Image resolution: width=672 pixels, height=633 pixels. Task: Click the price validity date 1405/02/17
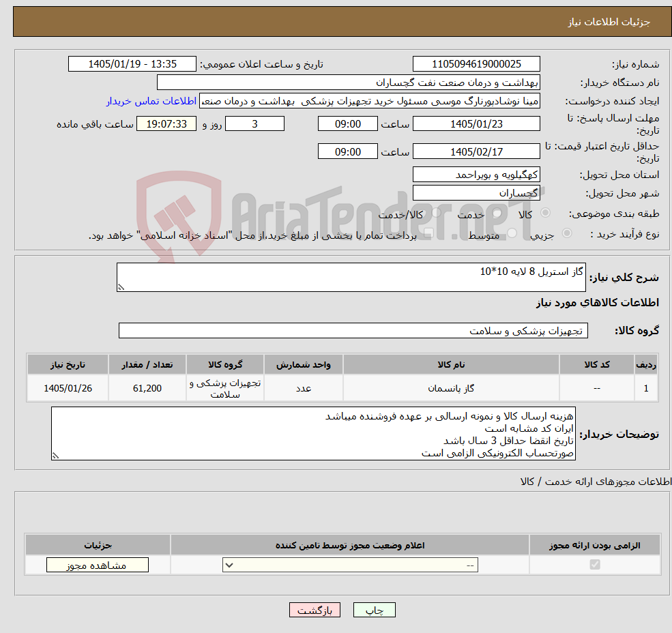tap(476, 151)
